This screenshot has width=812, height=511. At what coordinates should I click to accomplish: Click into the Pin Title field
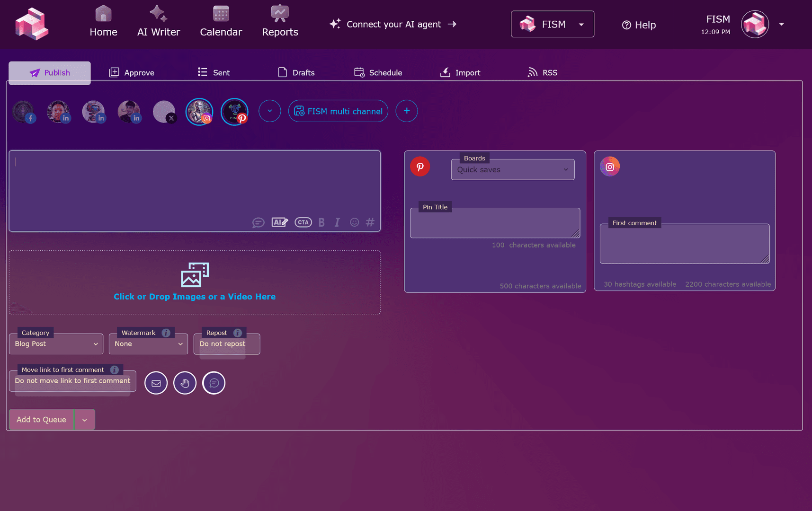click(x=495, y=223)
